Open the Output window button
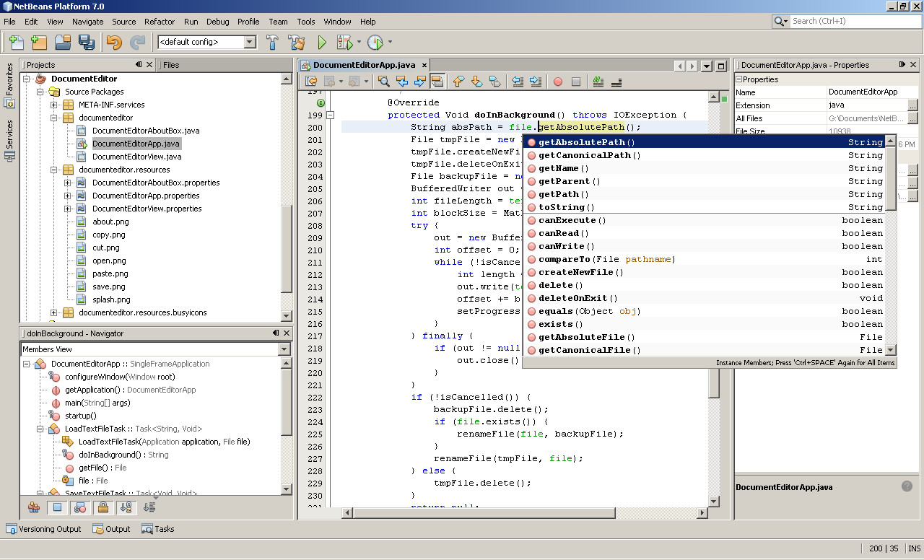The image size is (924, 560). (x=112, y=529)
